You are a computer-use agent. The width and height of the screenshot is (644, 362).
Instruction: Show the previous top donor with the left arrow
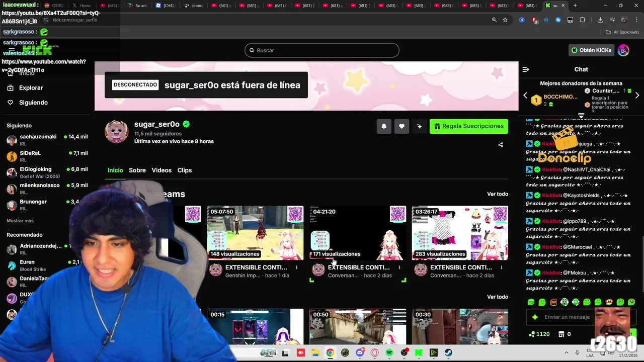pyautogui.click(x=525, y=96)
